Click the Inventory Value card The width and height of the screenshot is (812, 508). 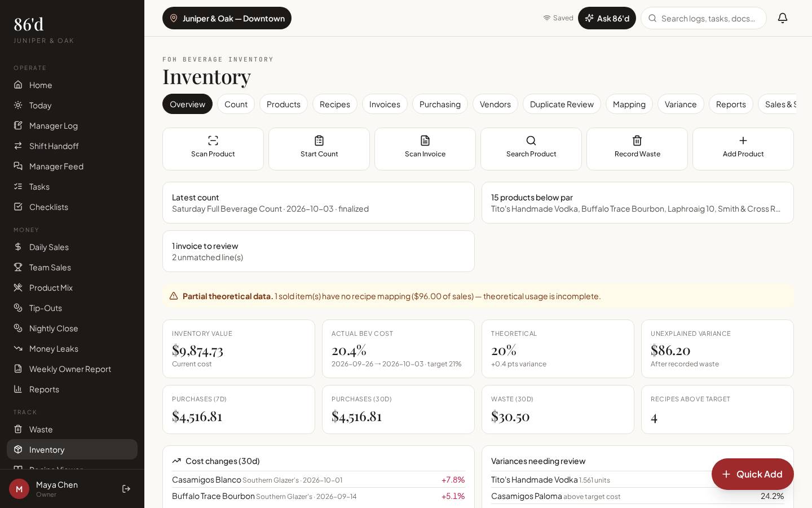click(x=239, y=349)
